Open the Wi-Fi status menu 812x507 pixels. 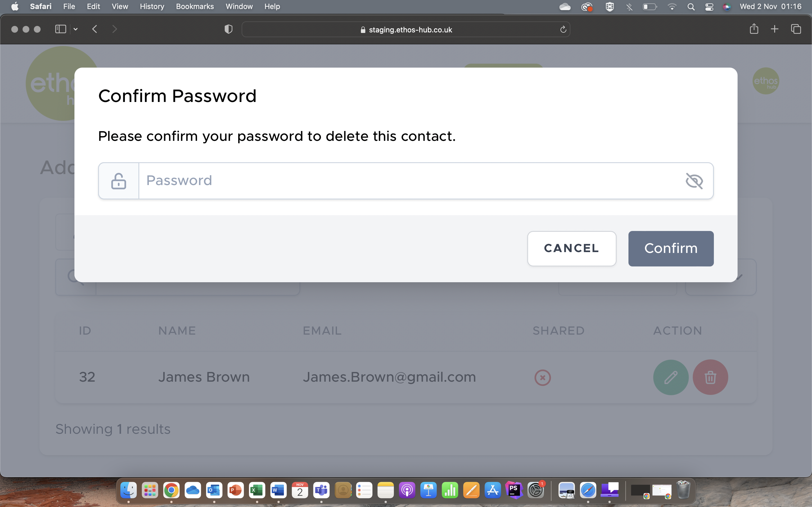click(672, 7)
